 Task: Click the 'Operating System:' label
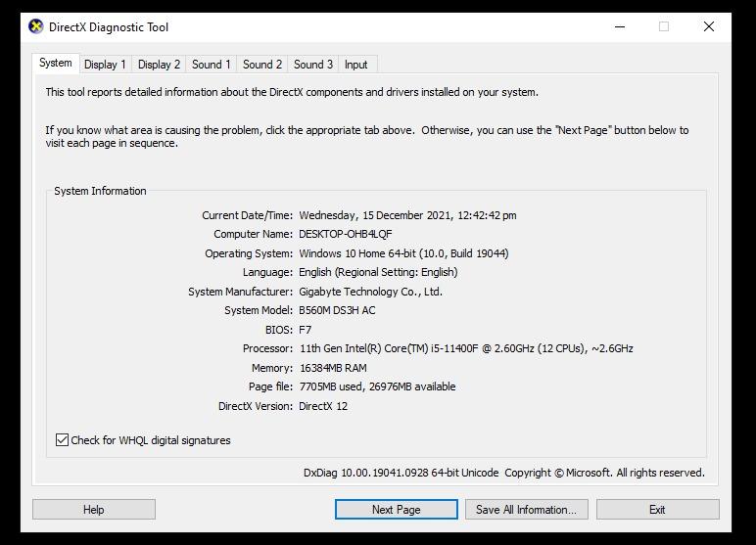coord(249,253)
